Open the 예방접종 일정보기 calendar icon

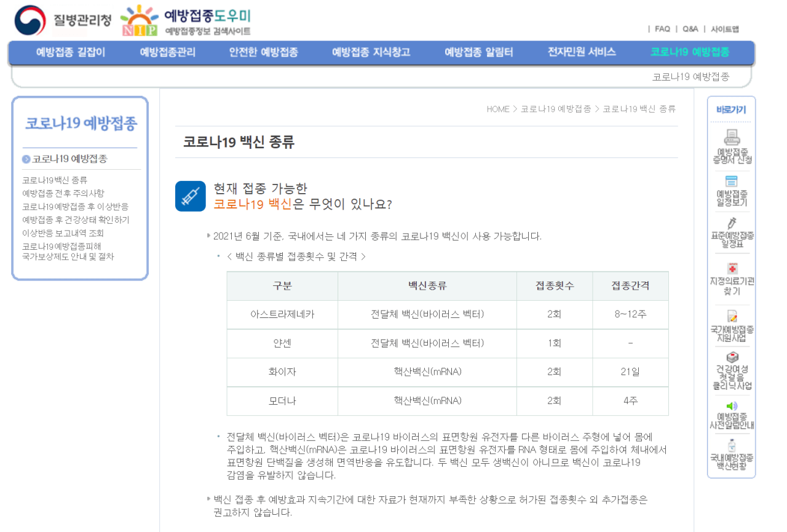pyautogui.click(x=732, y=181)
